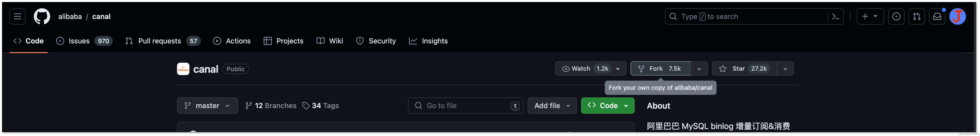This screenshot has height=136, width=980.
Task: Open the command palette icon
Action: click(835, 16)
